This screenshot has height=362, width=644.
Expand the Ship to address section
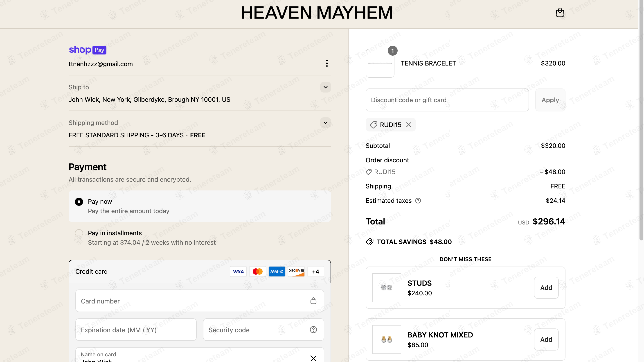pos(326,87)
